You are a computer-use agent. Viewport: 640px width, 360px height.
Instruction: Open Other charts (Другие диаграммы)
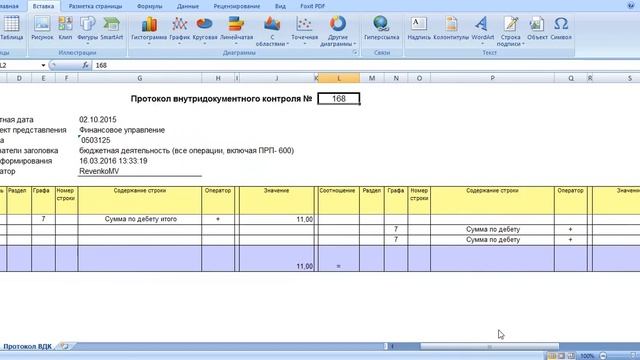pos(338,31)
